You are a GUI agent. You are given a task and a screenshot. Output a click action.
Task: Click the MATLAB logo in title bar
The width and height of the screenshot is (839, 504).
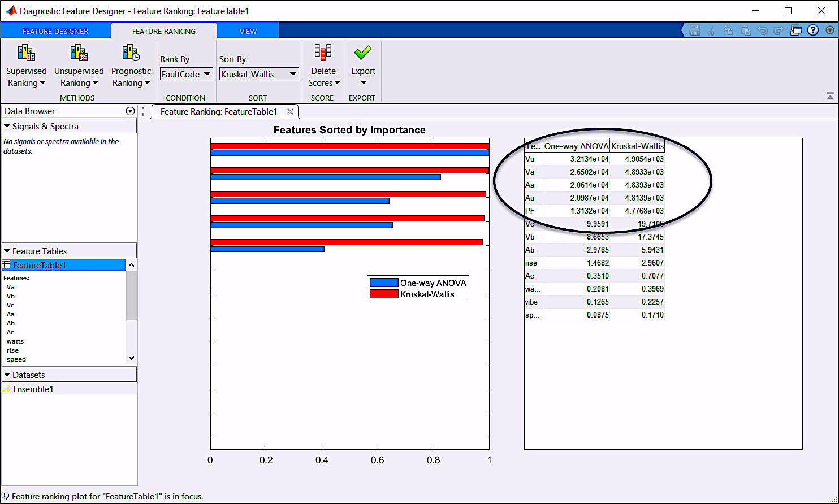tap(11, 11)
